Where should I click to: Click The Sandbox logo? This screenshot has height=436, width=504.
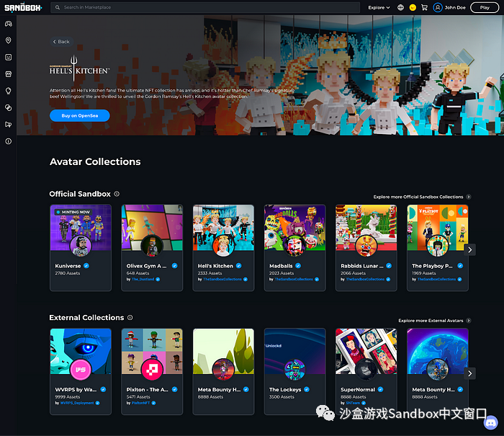[23, 7]
